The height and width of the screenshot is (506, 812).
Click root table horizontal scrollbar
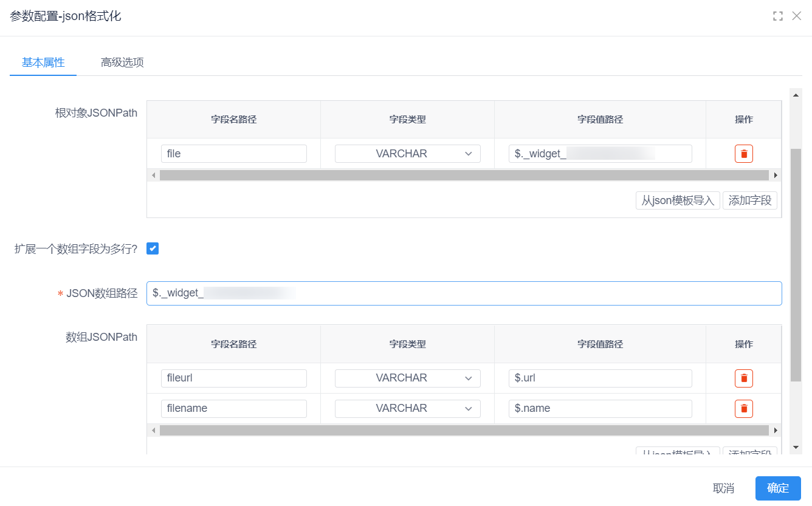pos(464,175)
